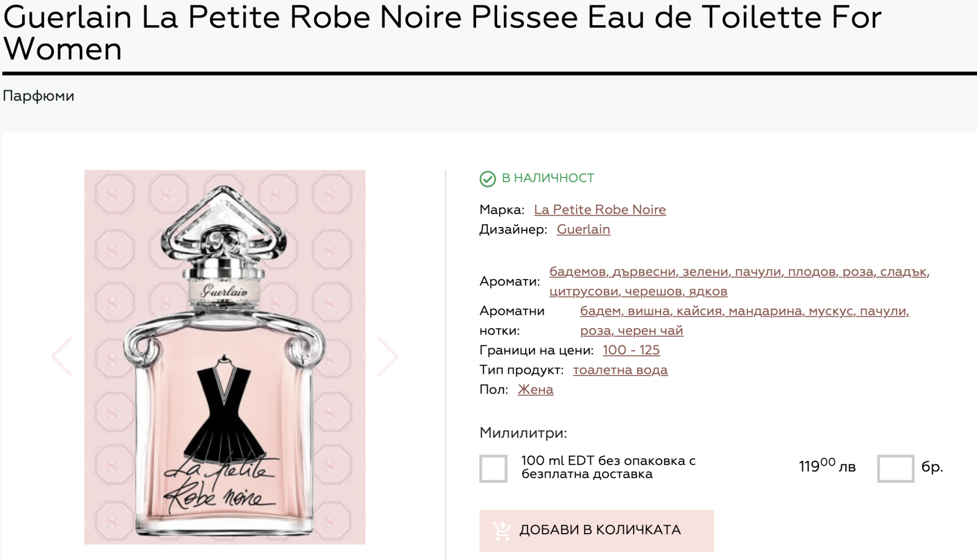
Task: Click the quantity input box
Action: pyautogui.click(x=895, y=468)
